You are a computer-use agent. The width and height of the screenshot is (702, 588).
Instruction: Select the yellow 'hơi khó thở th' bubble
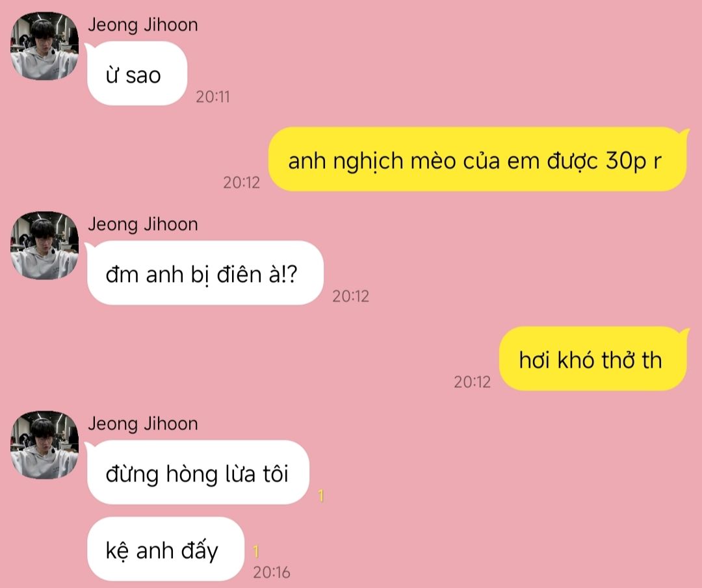(593, 359)
